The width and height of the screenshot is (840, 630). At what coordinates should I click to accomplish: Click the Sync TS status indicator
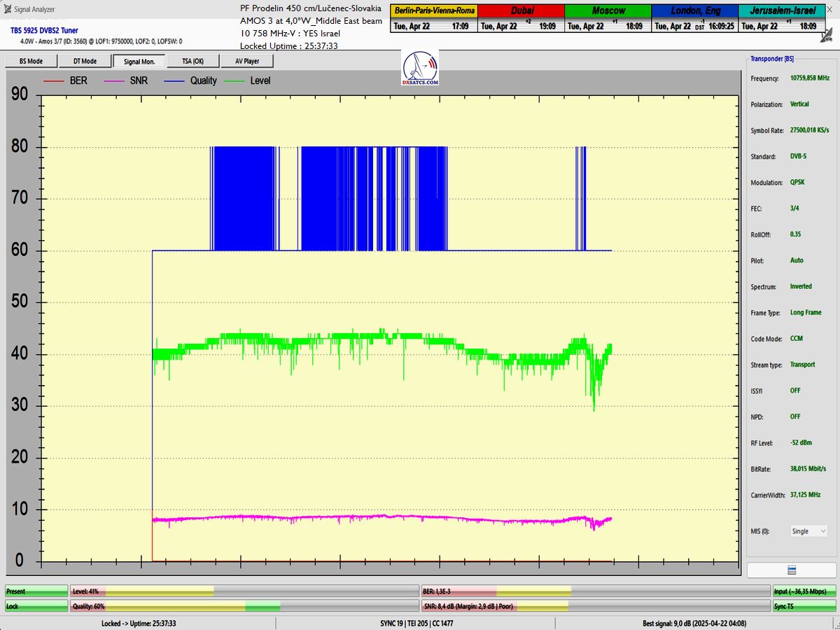804,606
